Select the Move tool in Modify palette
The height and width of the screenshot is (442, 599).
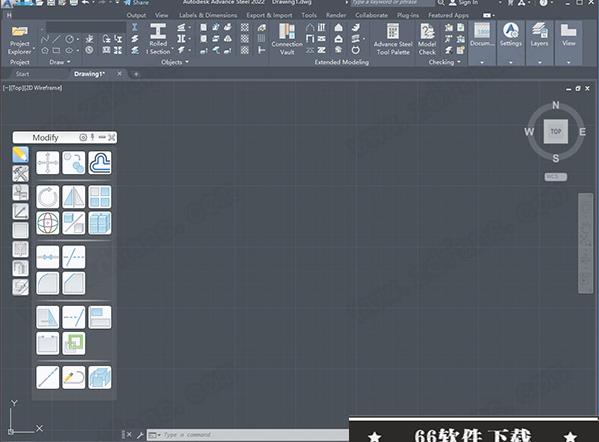pyautogui.click(x=48, y=163)
